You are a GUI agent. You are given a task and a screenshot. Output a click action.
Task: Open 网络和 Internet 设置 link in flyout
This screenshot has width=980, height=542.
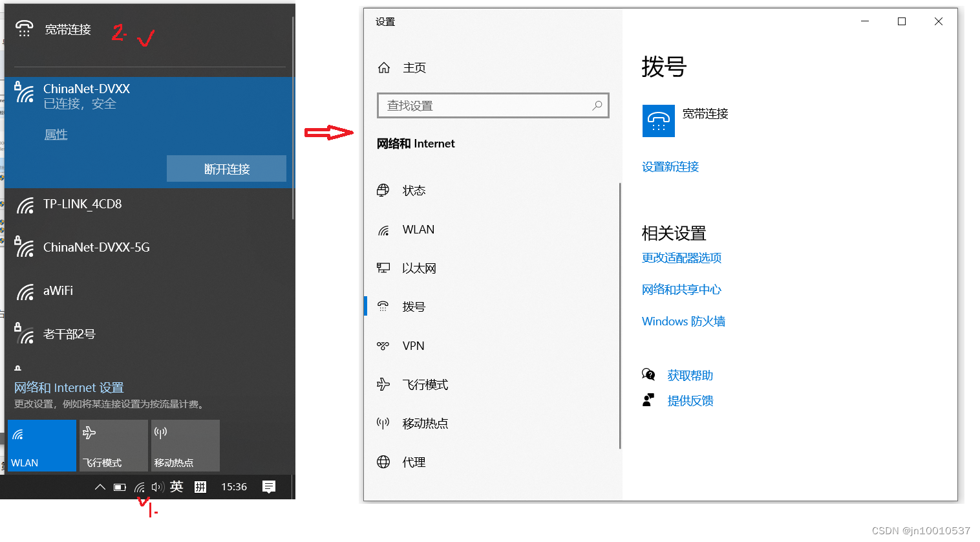click(x=69, y=387)
